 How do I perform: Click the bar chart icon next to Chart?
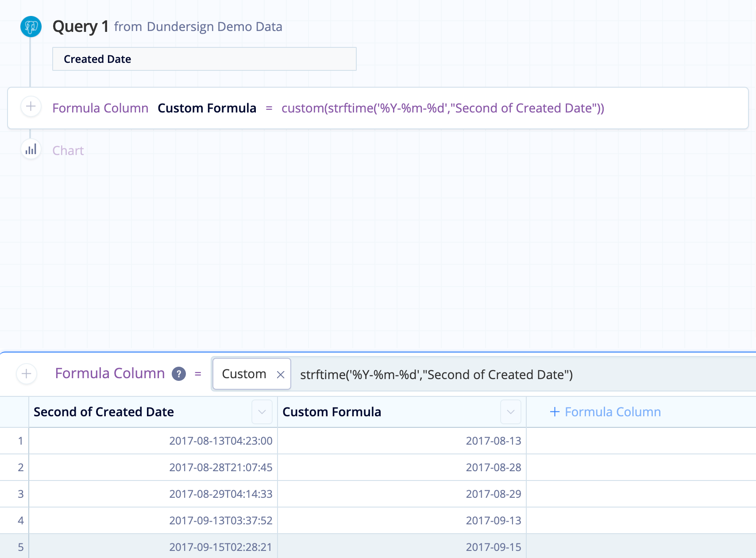(31, 150)
